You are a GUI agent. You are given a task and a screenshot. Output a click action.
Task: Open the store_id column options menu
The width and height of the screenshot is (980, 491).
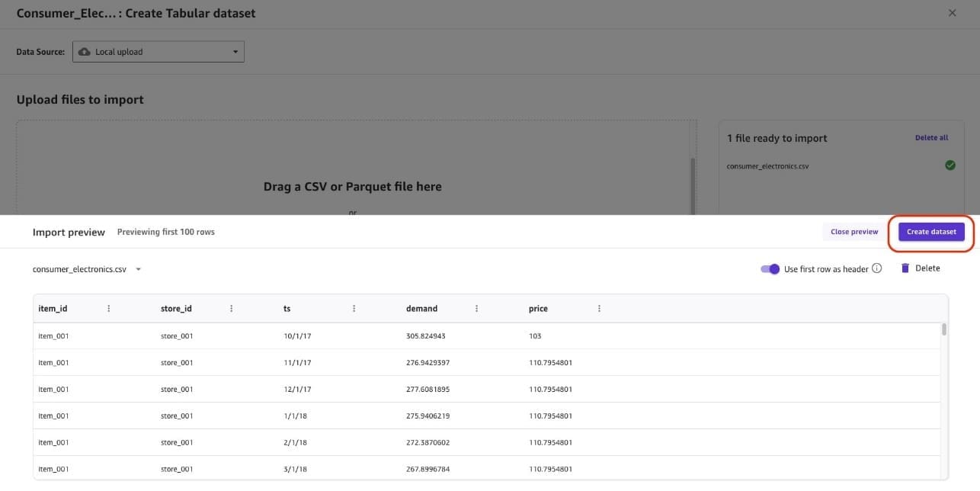(x=231, y=308)
